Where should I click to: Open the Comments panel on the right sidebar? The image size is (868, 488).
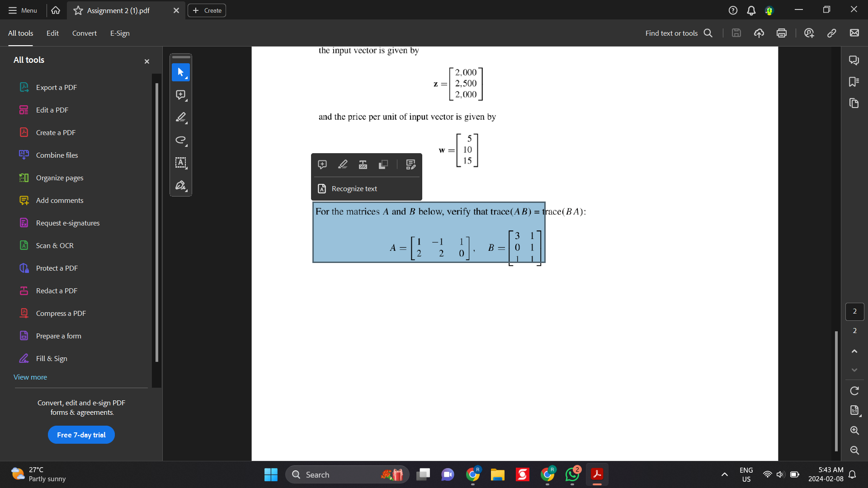tap(854, 60)
